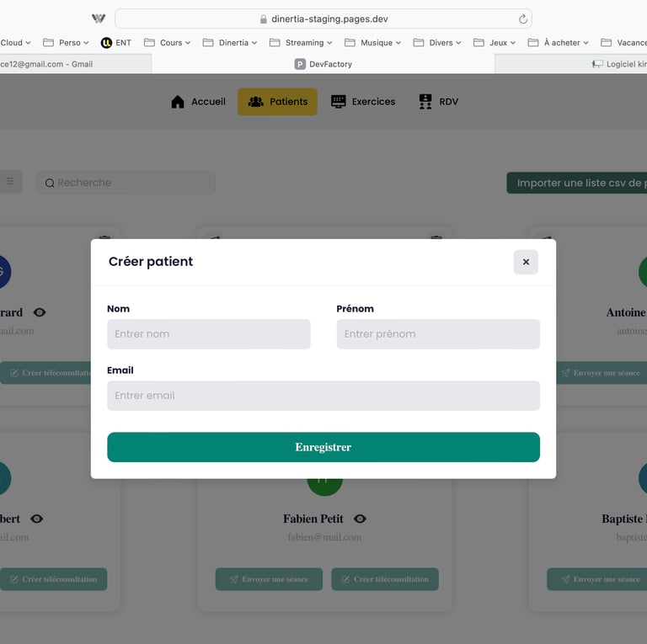The image size is (647, 644).
Task: Click the Recherche search box
Action: (126, 183)
